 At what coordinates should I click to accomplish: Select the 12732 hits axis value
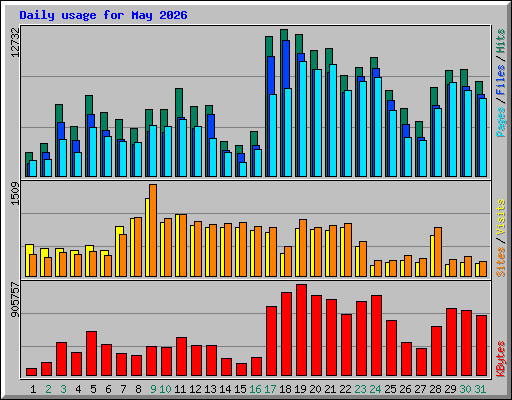[x=15, y=42]
